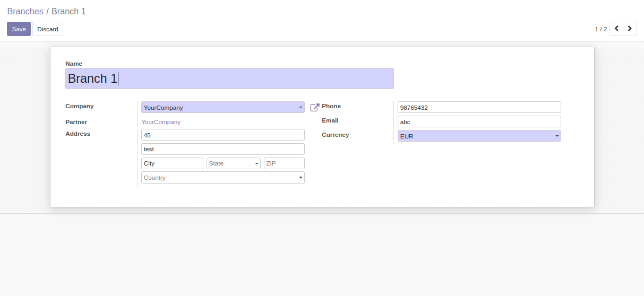Open the Currency dropdown showing EUR

tap(479, 136)
